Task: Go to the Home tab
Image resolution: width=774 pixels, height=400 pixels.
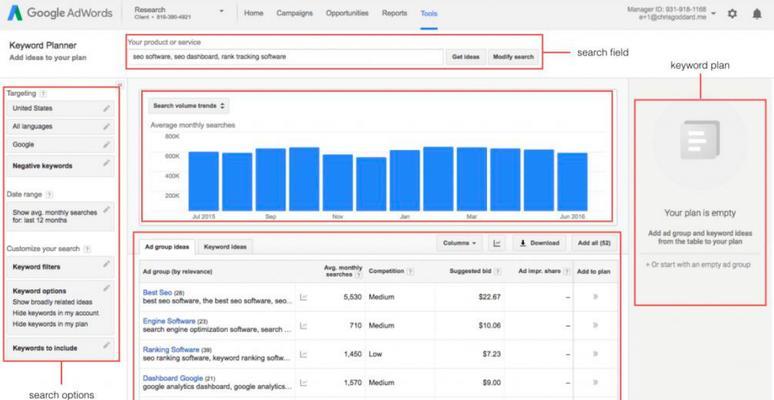Action: 254,13
